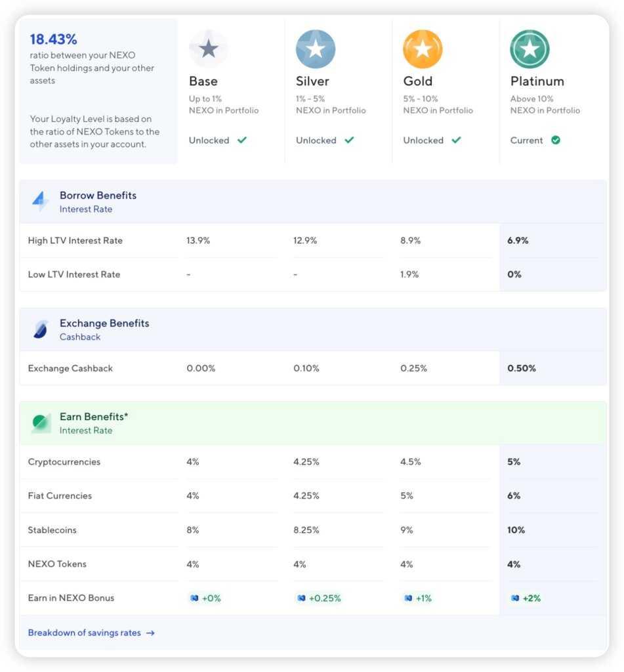Select the Platinum tier column header

[537, 81]
